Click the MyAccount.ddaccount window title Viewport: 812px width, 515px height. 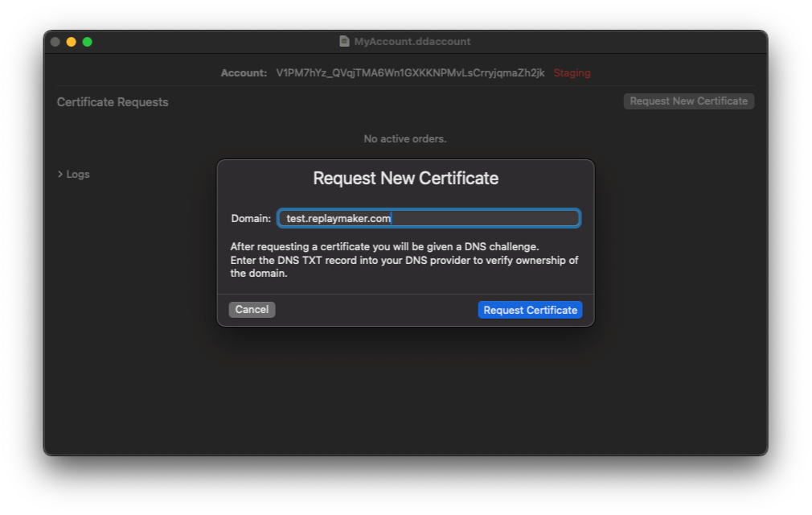pyautogui.click(x=412, y=42)
